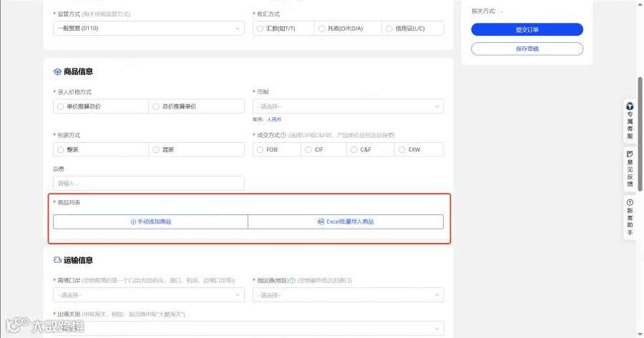Open 专属客服 customer service avatar icon
Screen dimensions: 644x338
(x=630, y=106)
